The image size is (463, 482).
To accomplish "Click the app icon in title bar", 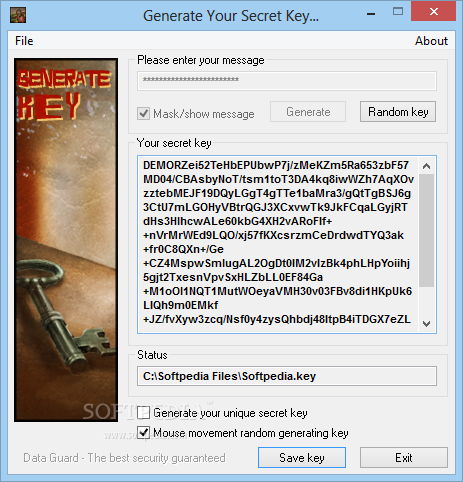I will point(18,15).
